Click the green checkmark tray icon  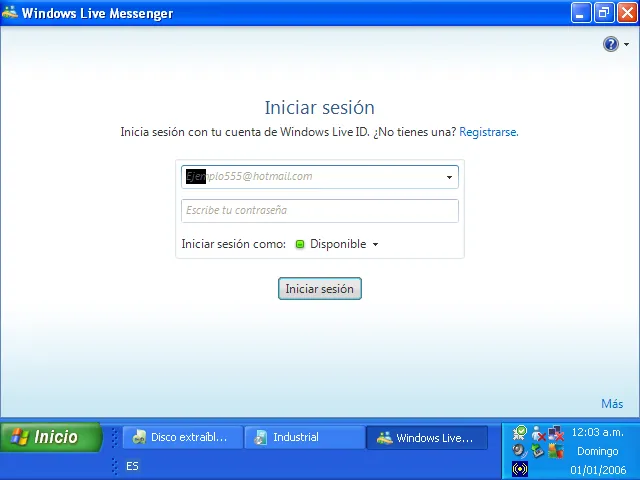pos(520,433)
